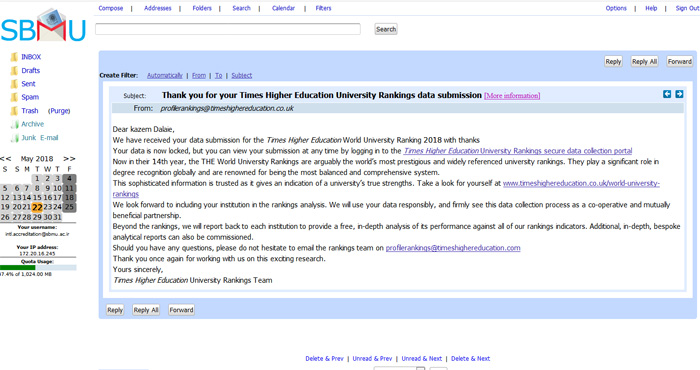The width and height of the screenshot is (700, 370).
Task: Create filter by To link
Action: 218,75
